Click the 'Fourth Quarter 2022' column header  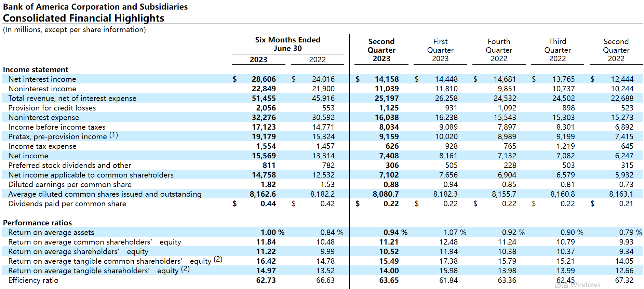499,50
